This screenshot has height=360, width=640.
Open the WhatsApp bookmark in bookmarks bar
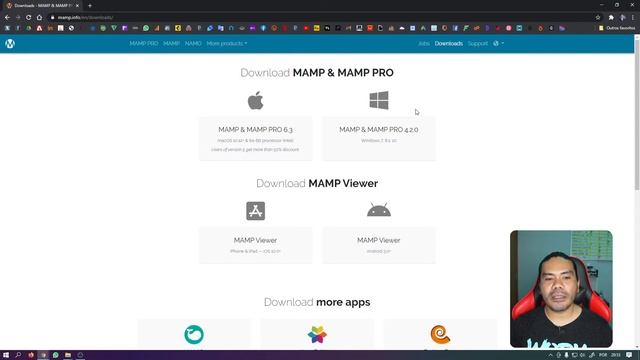[x=146, y=28]
